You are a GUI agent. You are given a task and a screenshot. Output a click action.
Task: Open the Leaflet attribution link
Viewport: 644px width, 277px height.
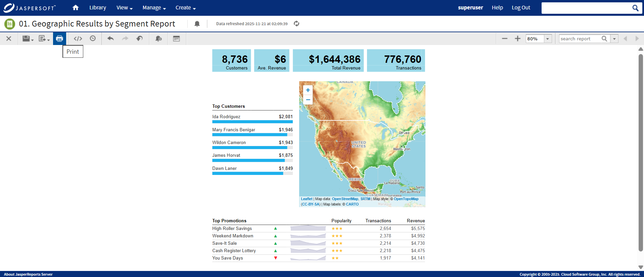pyautogui.click(x=307, y=199)
